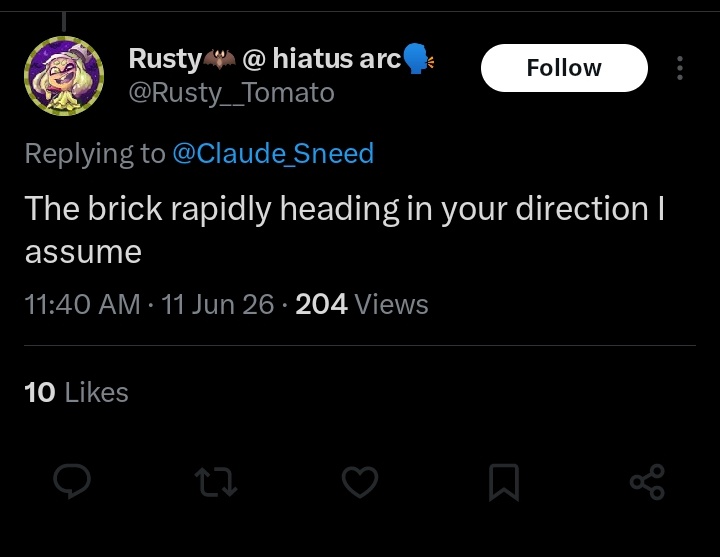Open the @Claude_Sneed mention link
Image resolution: width=720 pixels, height=557 pixels.
pyautogui.click(x=273, y=153)
